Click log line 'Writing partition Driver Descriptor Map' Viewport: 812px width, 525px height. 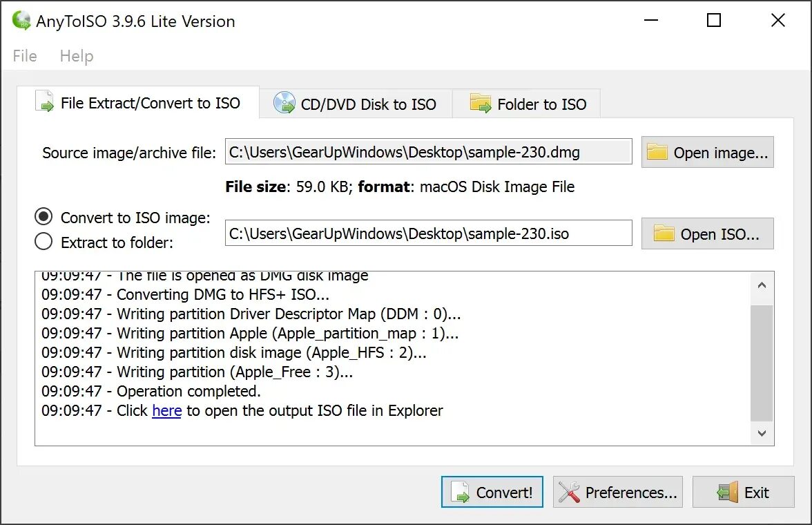[x=251, y=314]
